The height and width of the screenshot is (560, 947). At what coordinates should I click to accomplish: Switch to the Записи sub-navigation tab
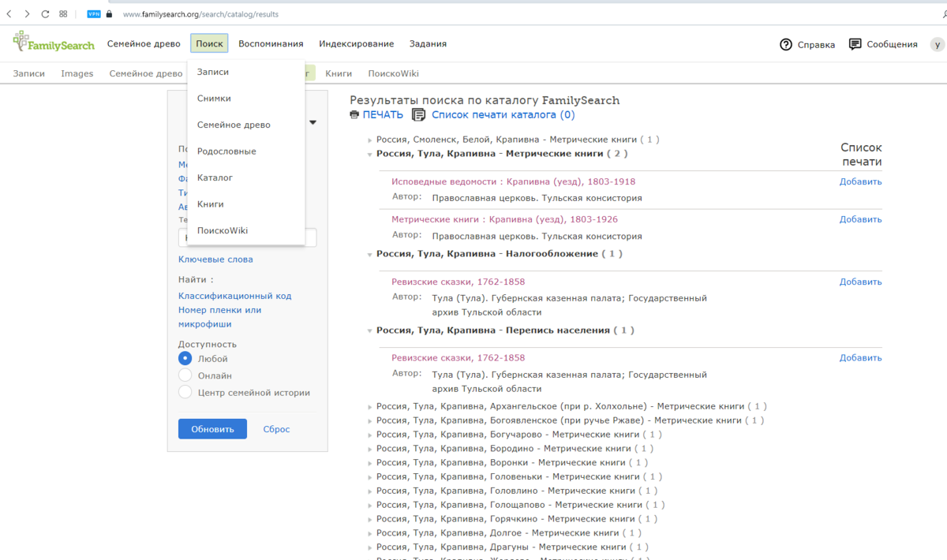[28, 73]
